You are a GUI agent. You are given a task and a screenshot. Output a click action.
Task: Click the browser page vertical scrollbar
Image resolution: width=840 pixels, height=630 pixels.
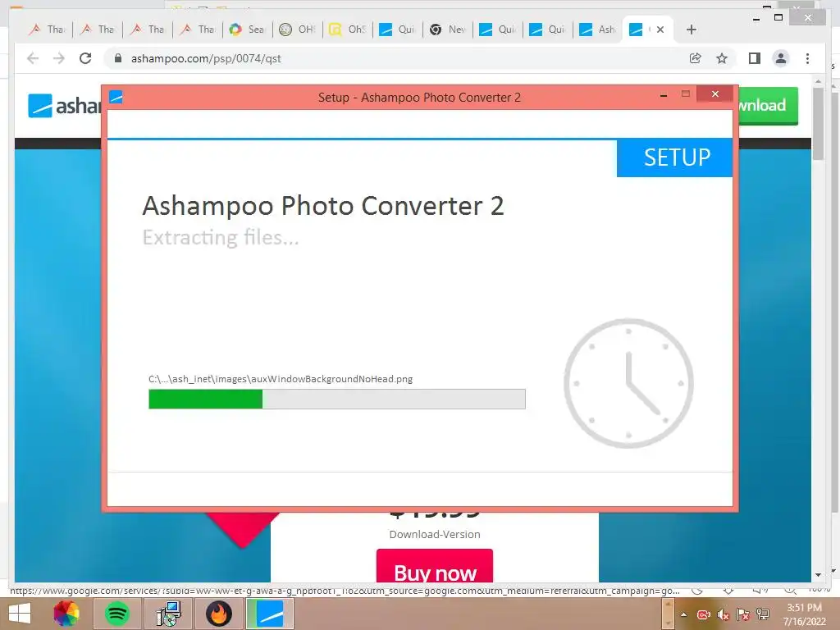818,123
